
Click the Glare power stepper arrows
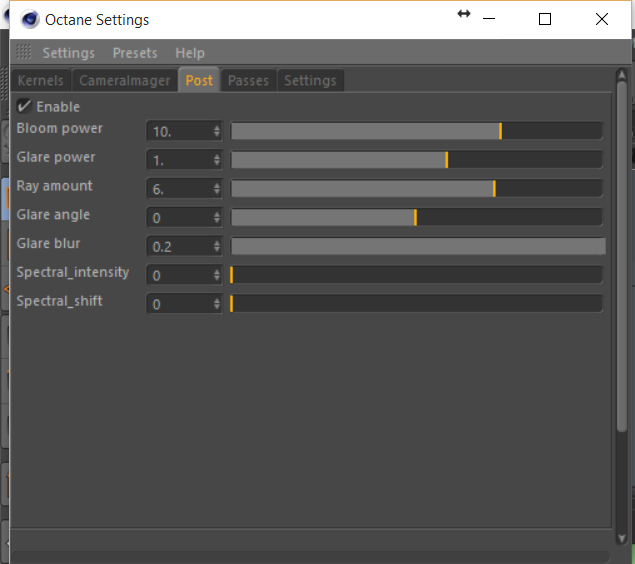tap(217, 160)
